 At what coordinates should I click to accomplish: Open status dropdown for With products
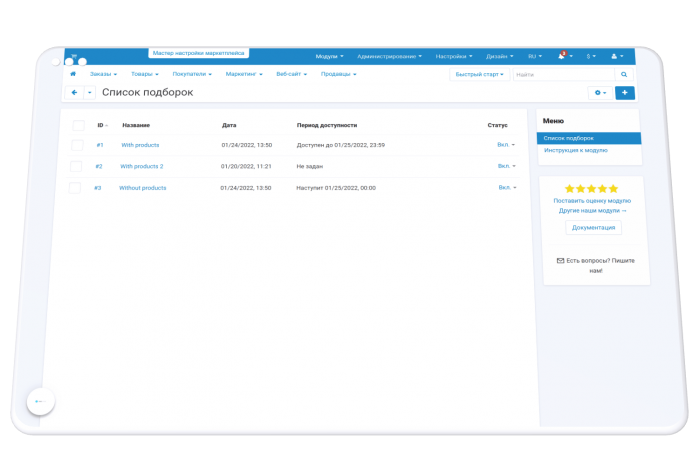506,145
